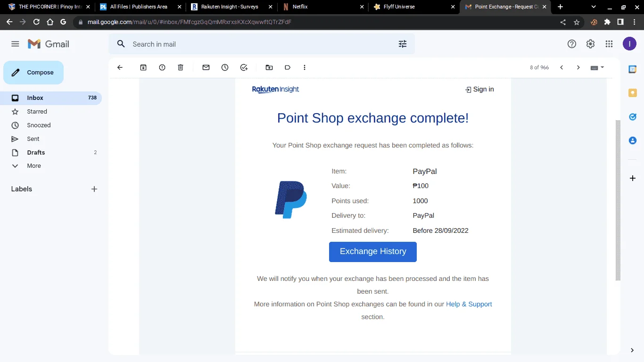Open input tools keyboard dropdown
The height and width of the screenshot is (362, 644).
click(x=597, y=67)
